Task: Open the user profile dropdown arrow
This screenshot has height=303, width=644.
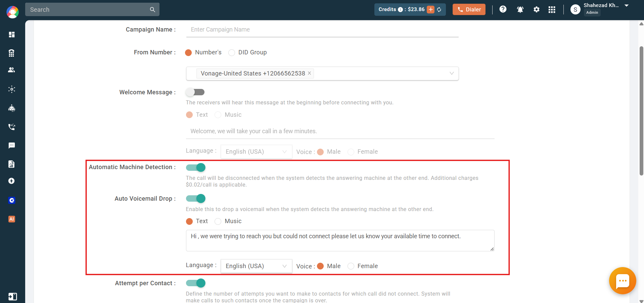Action: coord(627,5)
